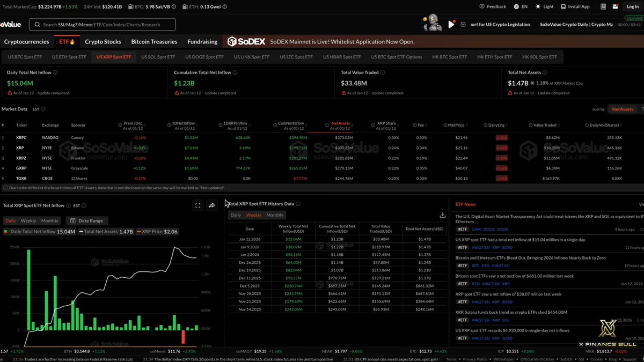Switch to Light theme via sun icon
The width and height of the screenshot is (644, 362).
pyautogui.click(x=537, y=6)
